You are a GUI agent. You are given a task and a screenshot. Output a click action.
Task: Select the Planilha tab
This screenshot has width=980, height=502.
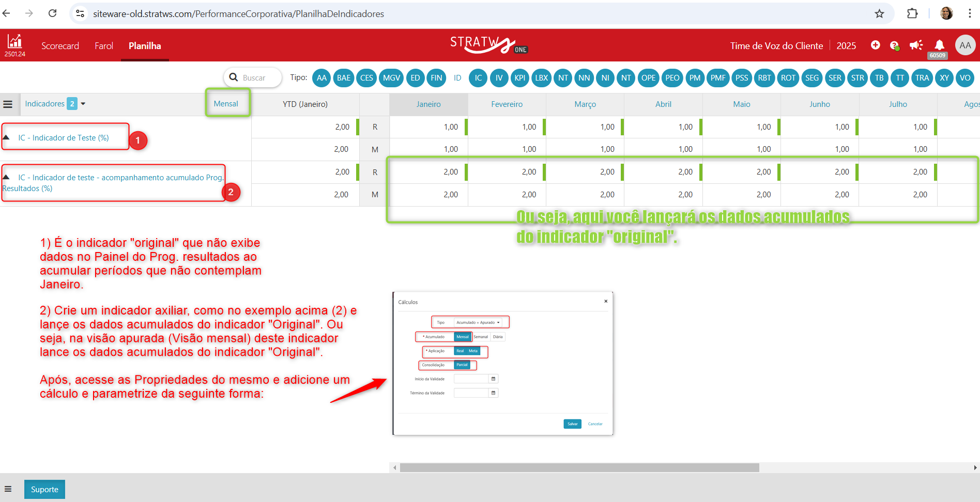tap(145, 45)
